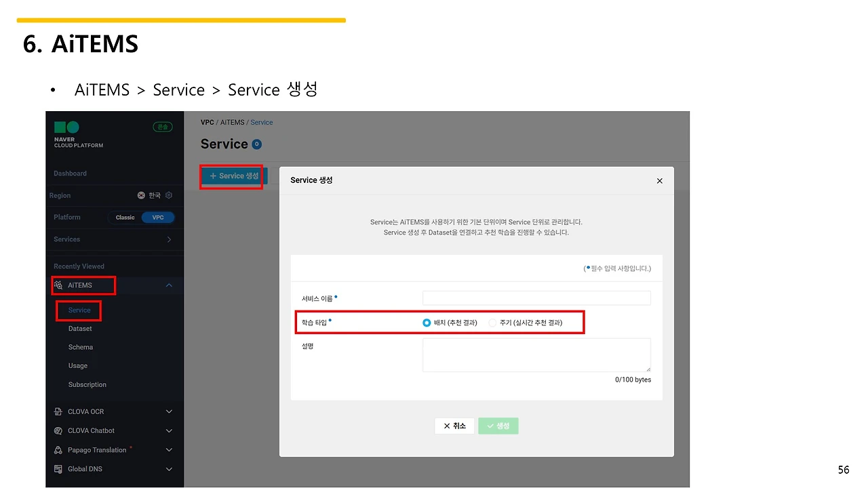Click the 콘솔 badge in sidebar header
This screenshot has height=488, width=868.
coord(163,127)
